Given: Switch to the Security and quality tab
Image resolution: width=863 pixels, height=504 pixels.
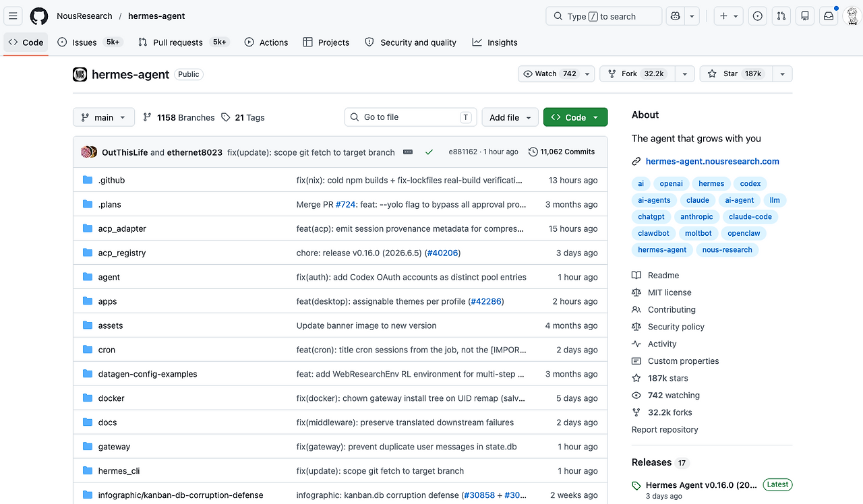Looking at the screenshot, I should click(x=411, y=42).
